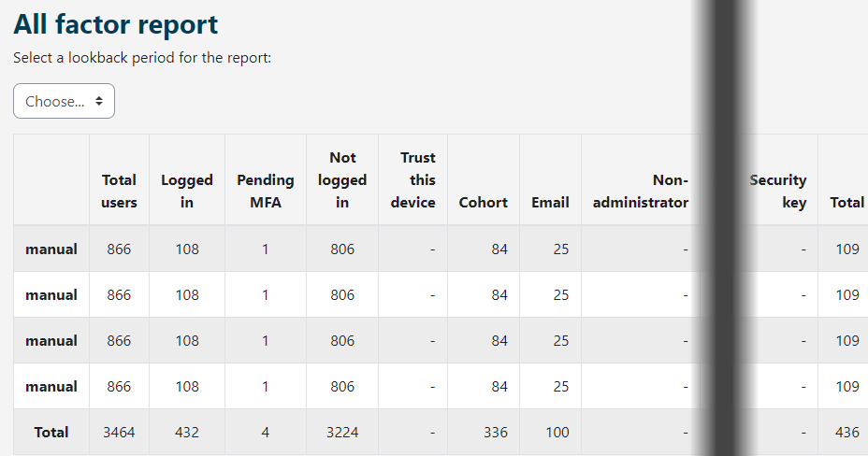868x456 pixels.
Task: Click the 3464 total users cell
Action: point(119,432)
